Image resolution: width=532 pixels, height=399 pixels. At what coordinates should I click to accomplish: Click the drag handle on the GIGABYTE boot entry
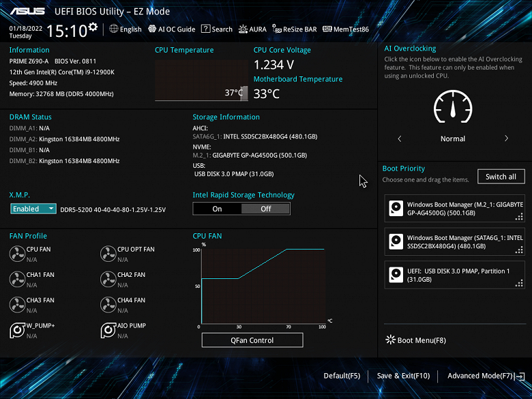pos(519,217)
